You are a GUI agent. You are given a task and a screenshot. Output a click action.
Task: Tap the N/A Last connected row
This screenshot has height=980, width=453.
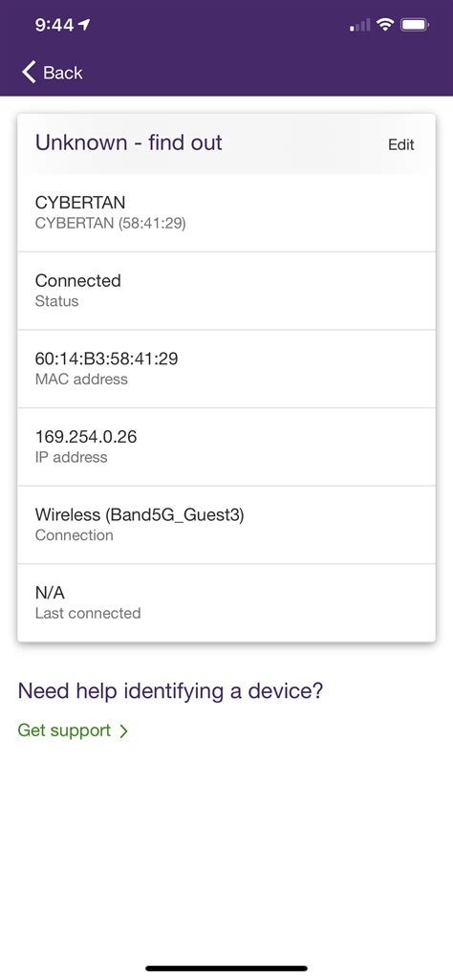(226, 602)
